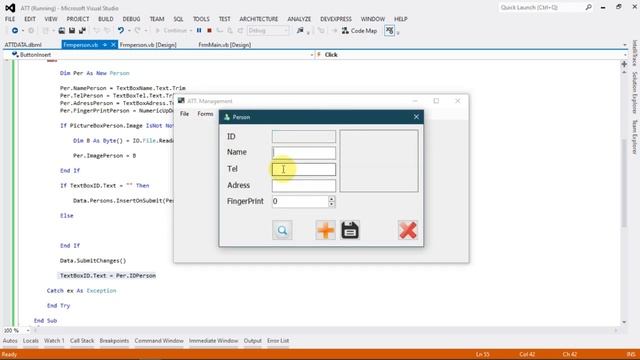Screen dimensions: 640x360
Task: Open the Command Window tab
Action: pyautogui.click(x=159, y=341)
